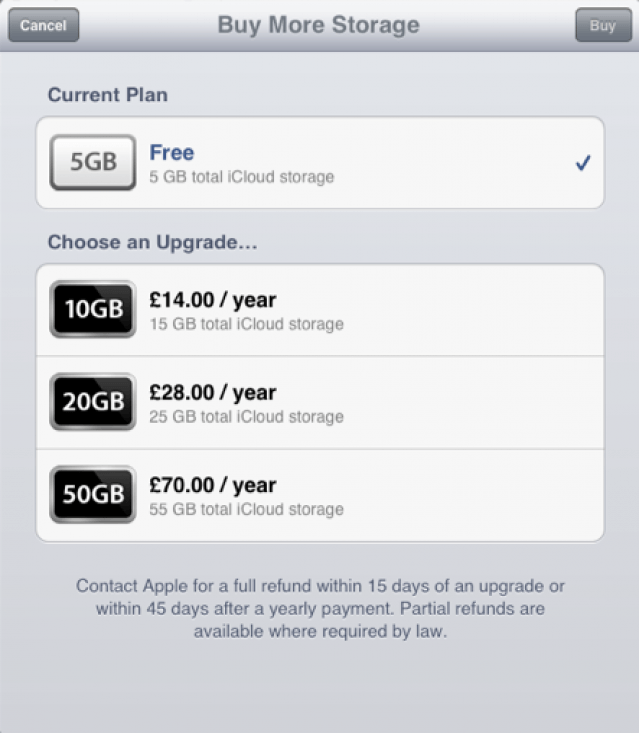Click the '25 GB total iCloud storage' subtitle
The height and width of the screenshot is (733, 639).
click(x=246, y=416)
